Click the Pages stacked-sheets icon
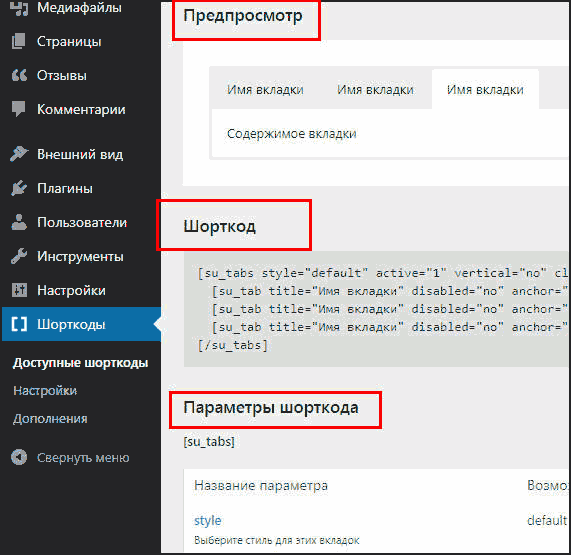 (x=19, y=41)
